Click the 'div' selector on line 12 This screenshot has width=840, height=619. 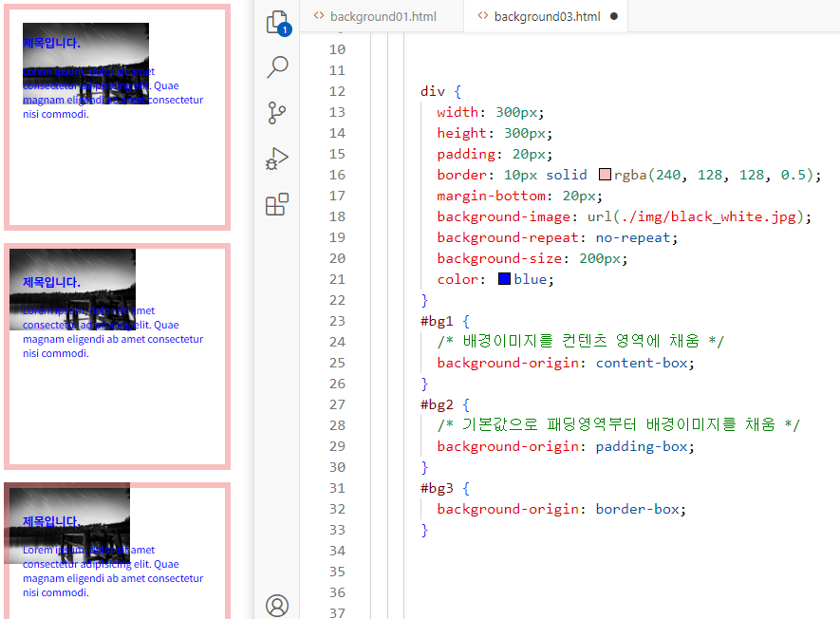click(432, 91)
